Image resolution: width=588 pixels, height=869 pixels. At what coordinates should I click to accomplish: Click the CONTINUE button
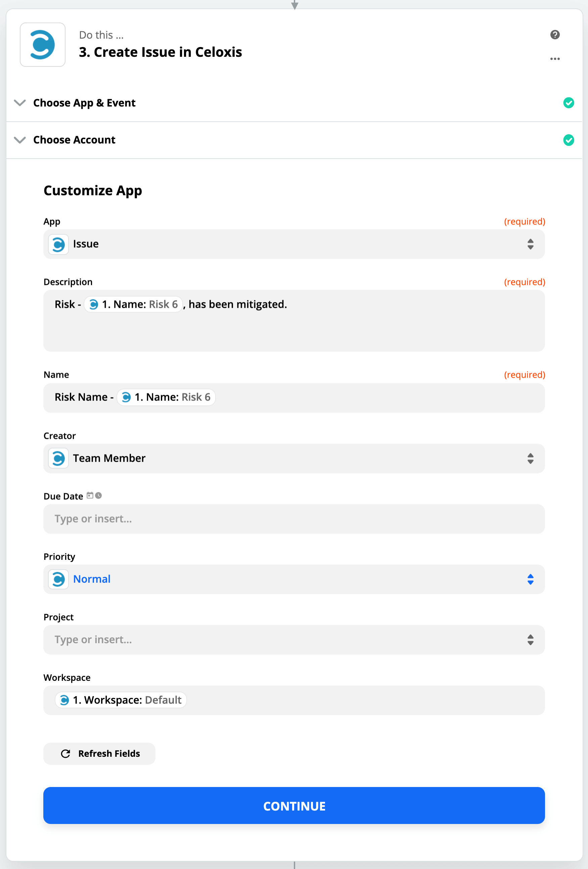(x=294, y=805)
